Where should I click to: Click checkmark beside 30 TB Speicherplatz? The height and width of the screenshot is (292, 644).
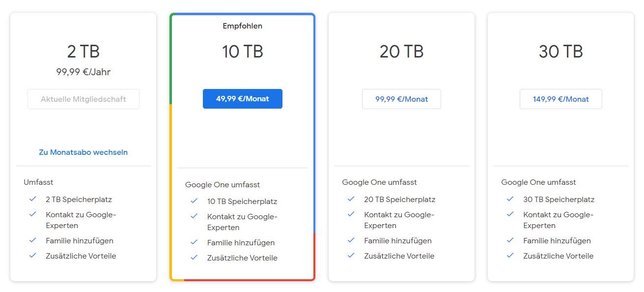510,199
